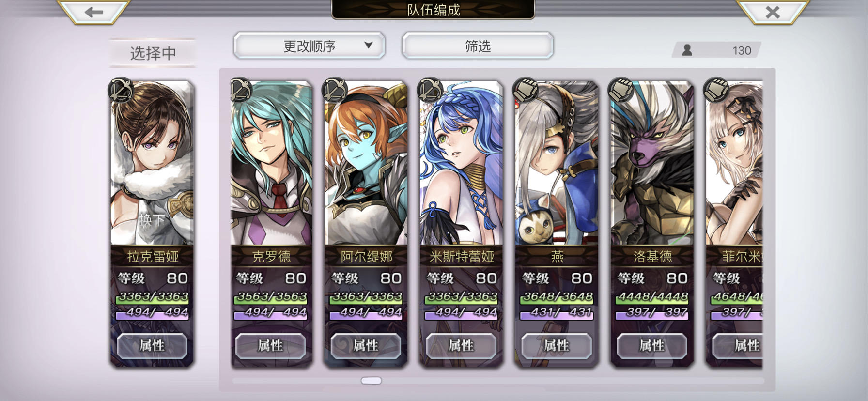868x401 pixels.
Task: Click the bow class icon on 克罗德
Action: (x=240, y=90)
